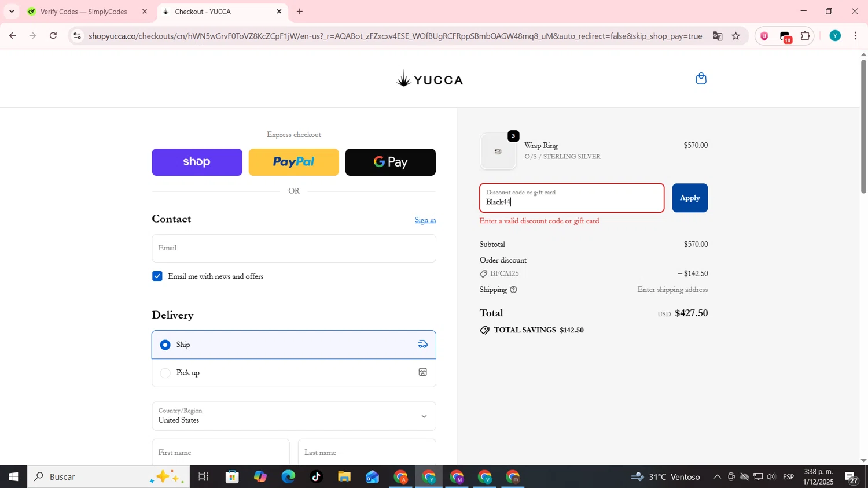View site information icon in address bar
Image resolution: width=868 pixels, height=488 pixels.
(77, 36)
